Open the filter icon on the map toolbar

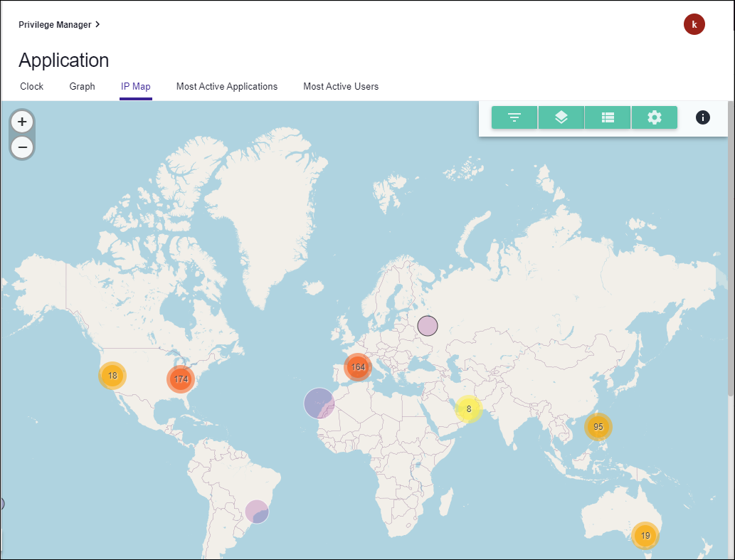pyautogui.click(x=514, y=117)
